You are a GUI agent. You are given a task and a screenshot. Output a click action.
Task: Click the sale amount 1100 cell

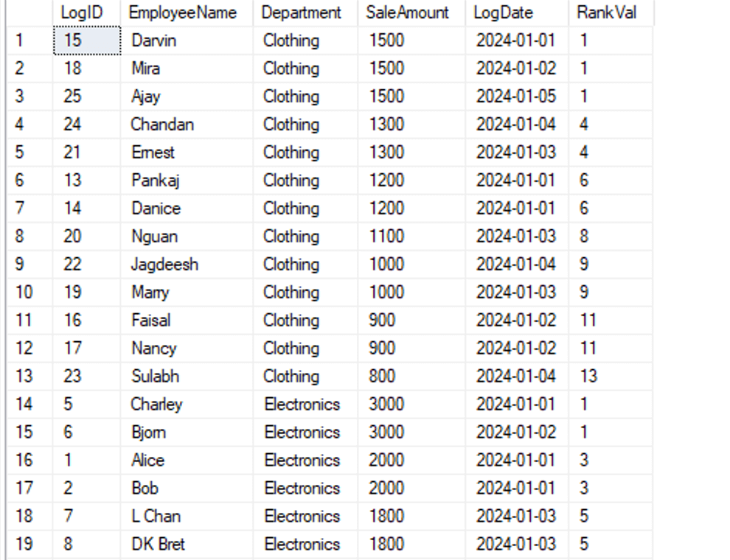[386, 237]
